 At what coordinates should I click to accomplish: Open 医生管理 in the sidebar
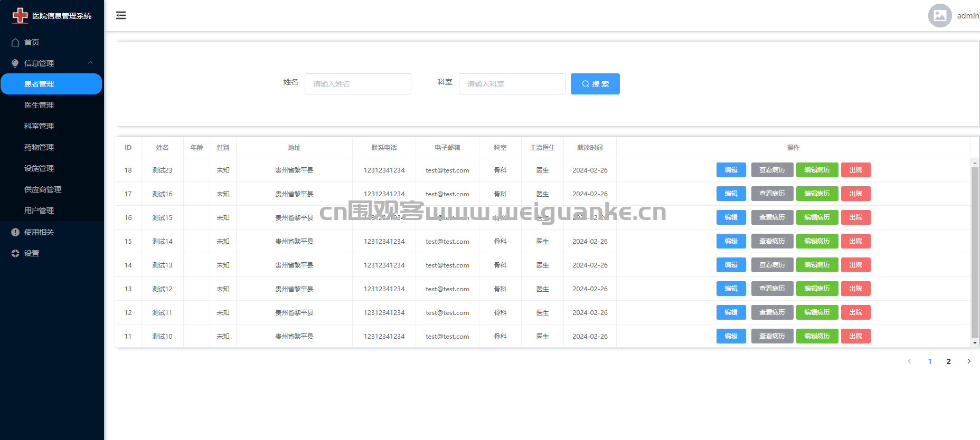point(39,105)
